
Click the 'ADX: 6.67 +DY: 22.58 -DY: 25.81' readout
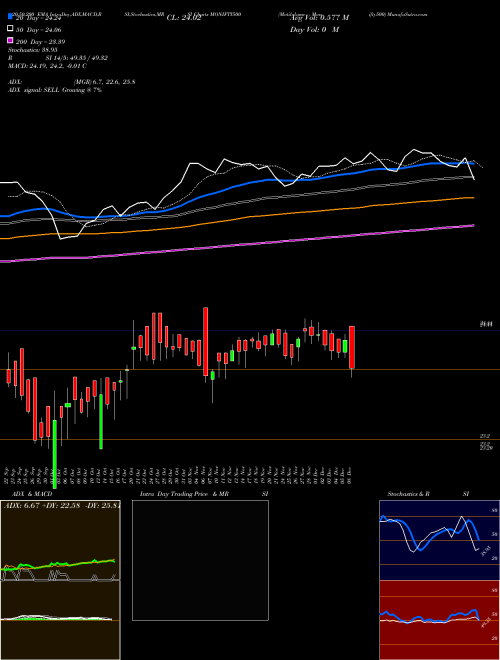pyautogui.click(x=62, y=505)
